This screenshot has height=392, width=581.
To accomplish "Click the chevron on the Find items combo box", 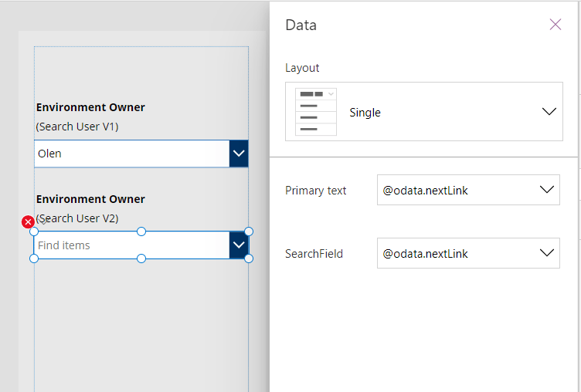I will coord(239,245).
